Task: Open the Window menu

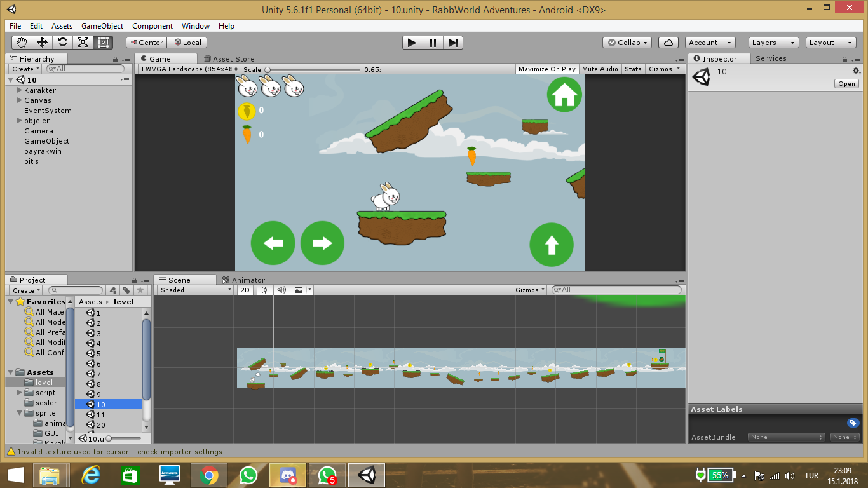Action: pos(196,26)
